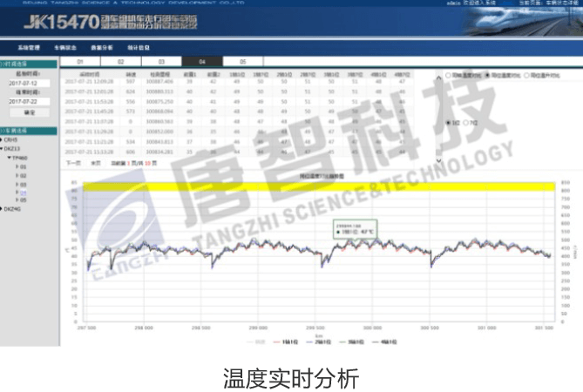Click the table scrollbar down arrow
Viewport: 583px width, 392px height.
pos(438,160)
